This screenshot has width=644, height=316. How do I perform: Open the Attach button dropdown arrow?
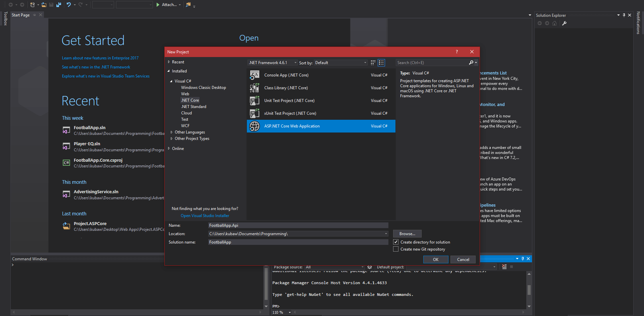point(180,5)
